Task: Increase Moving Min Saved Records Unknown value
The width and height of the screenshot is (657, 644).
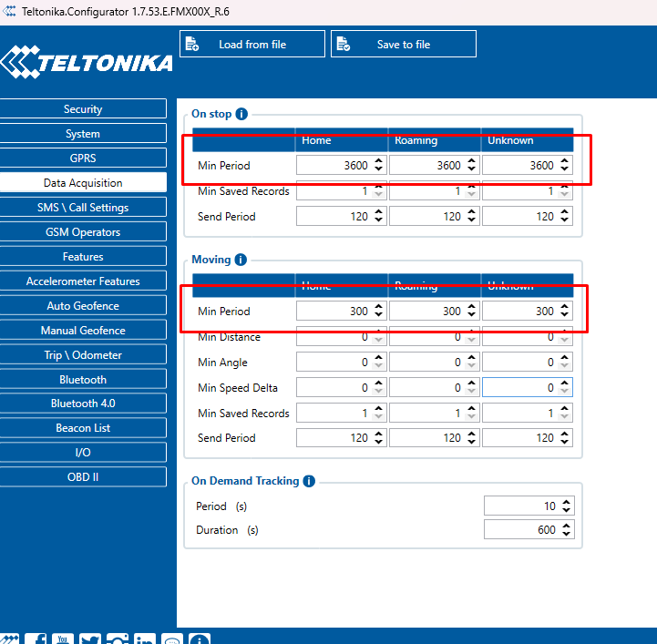Action: coord(565,409)
